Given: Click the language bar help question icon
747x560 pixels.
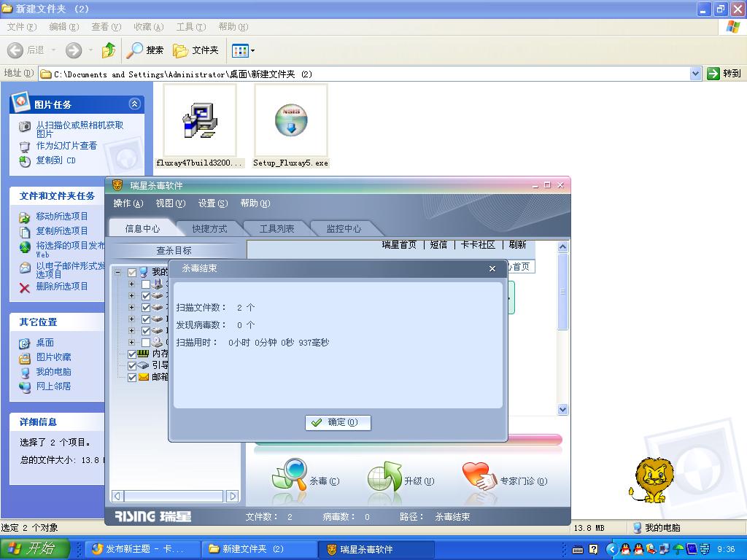Looking at the screenshot, I should pos(594,549).
